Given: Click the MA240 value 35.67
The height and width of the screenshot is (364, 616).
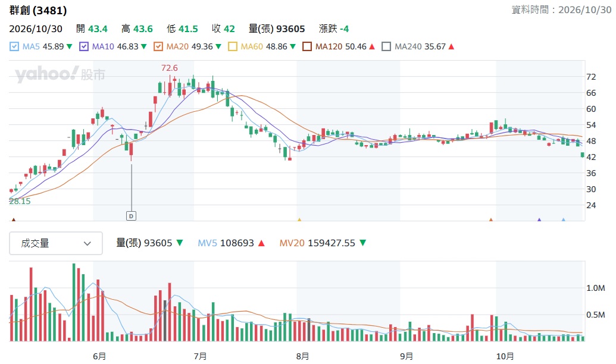Looking at the screenshot, I should pos(435,47).
